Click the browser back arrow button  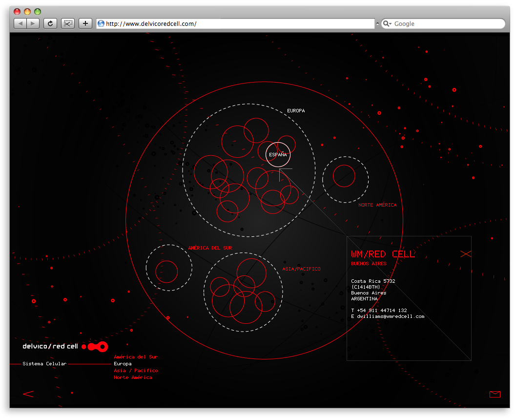[21, 23]
